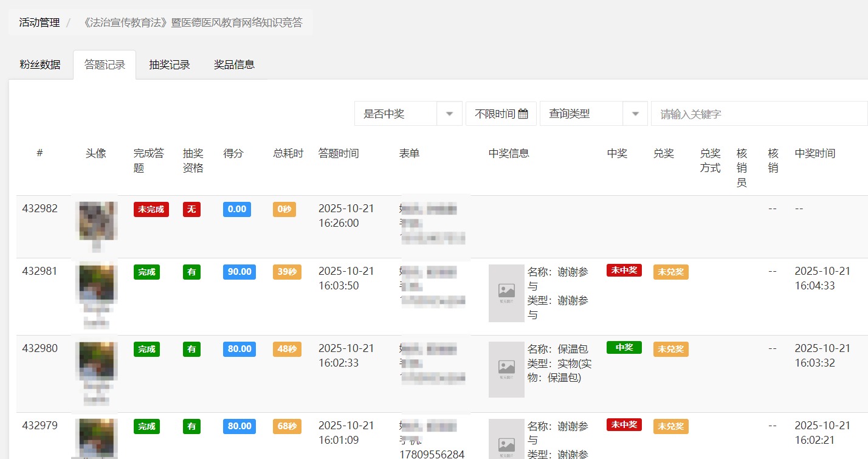
Task: Go to 活动管理 breadcrumb link
Action: point(40,22)
